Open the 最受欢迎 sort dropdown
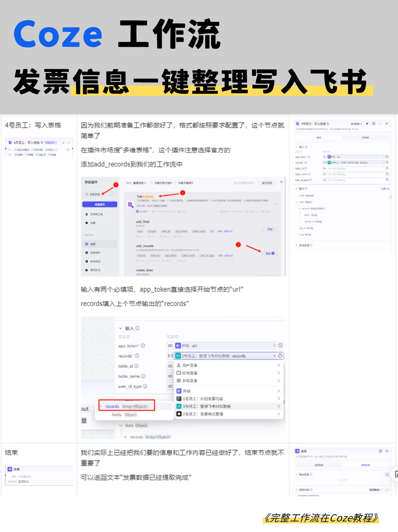This screenshot has width=398, height=532. (x=139, y=183)
